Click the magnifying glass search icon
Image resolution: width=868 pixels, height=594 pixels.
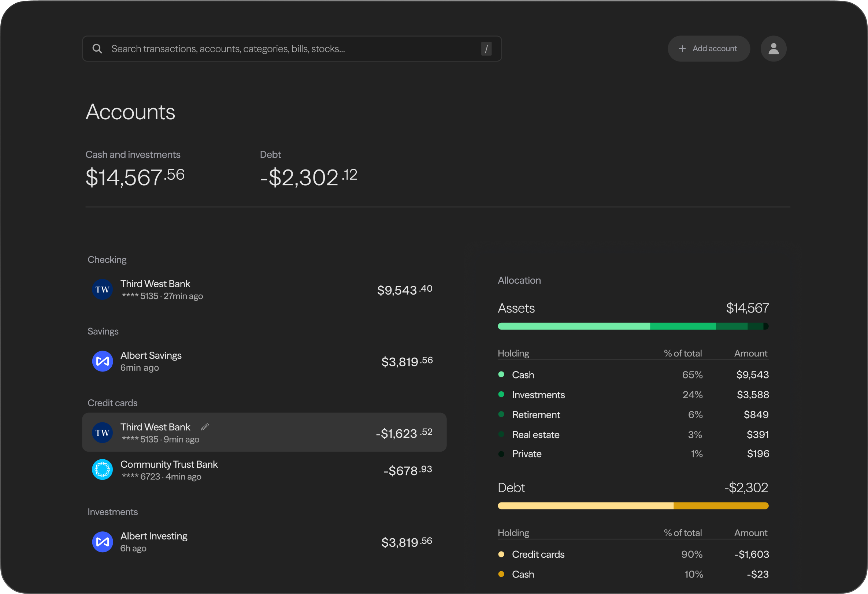click(x=97, y=49)
